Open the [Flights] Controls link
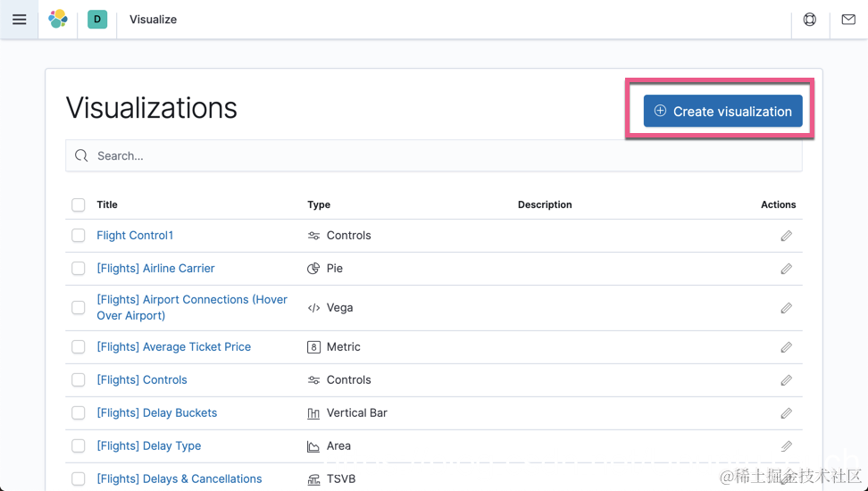868x491 pixels. (142, 379)
